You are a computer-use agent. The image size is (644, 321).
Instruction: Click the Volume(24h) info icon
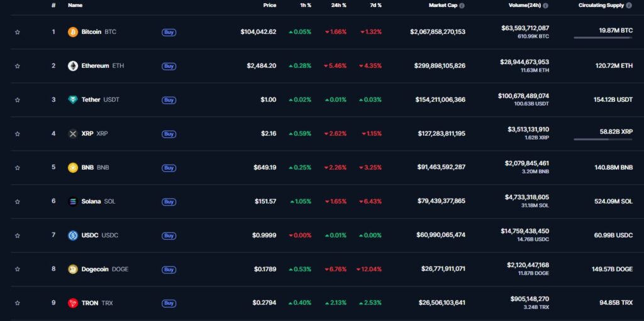click(545, 6)
